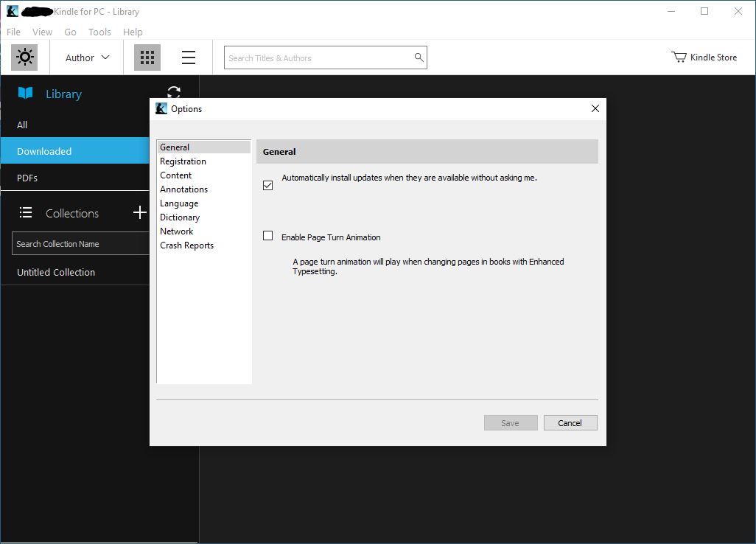Viewport: 756px width, 544px height.
Task: Open the File menu
Action: 13,32
